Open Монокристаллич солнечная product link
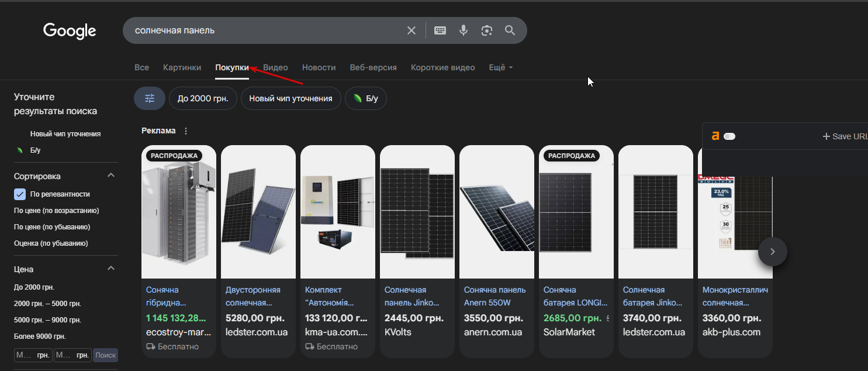Image resolution: width=868 pixels, height=371 pixels. point(735,297)
